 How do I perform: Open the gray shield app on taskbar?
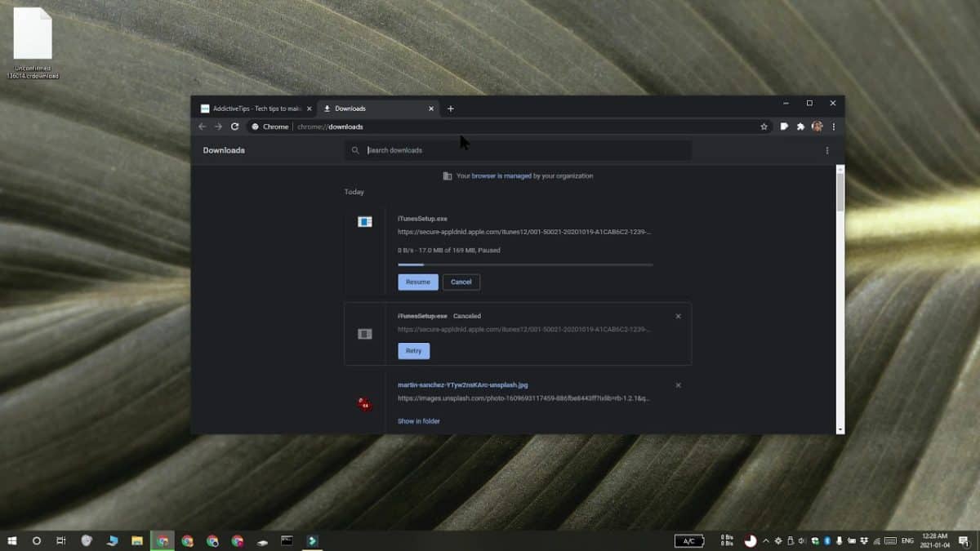point(87,540)
